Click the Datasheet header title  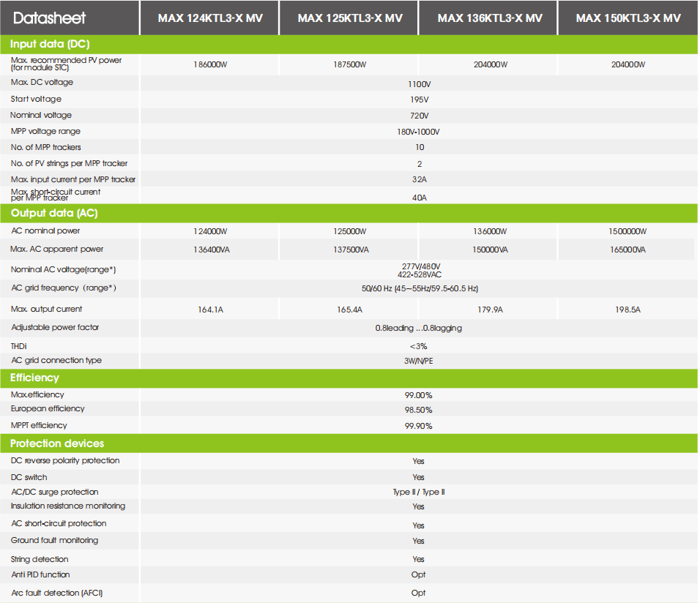click(49, 18)
